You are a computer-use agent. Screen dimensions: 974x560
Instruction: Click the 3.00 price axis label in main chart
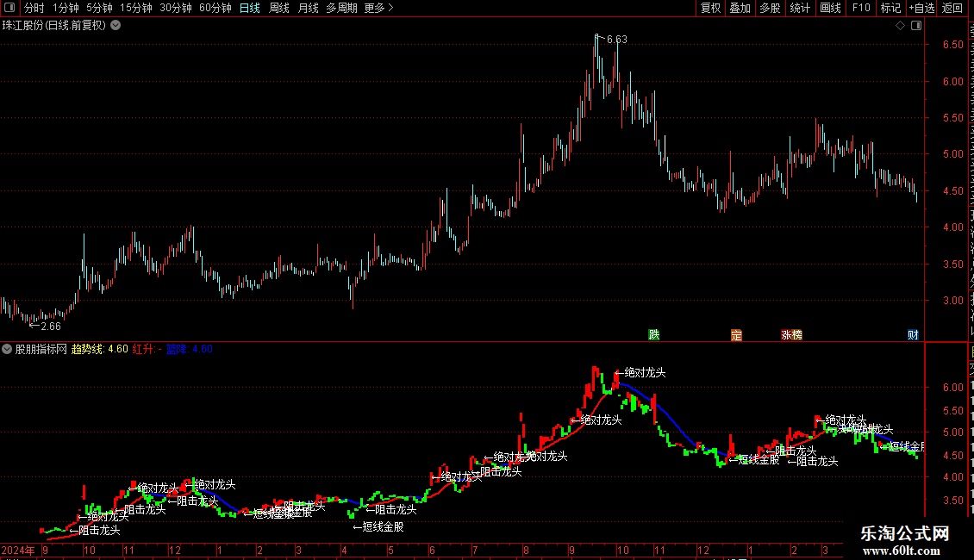(952, 301)
